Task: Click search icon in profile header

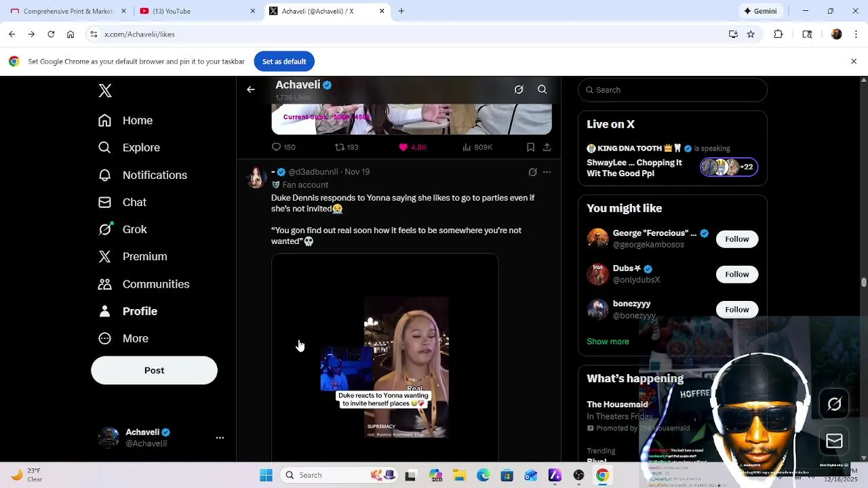Action: click(x=542, y=89)
